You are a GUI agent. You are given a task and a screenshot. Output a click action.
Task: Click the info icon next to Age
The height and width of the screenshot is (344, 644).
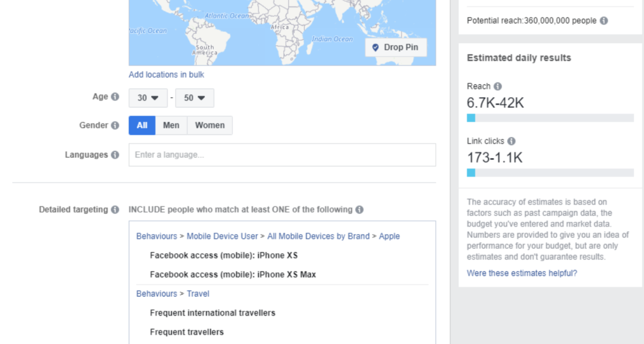point(115,97)
